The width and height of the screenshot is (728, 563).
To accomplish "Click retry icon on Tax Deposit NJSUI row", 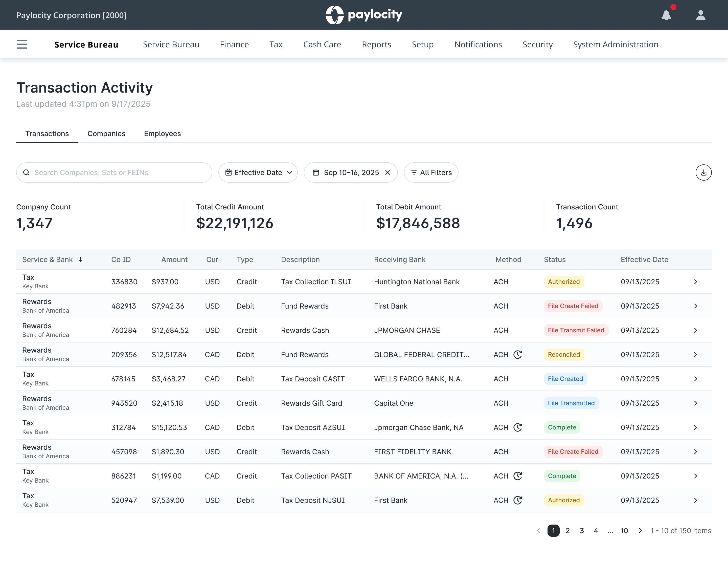I will point(517,500).
